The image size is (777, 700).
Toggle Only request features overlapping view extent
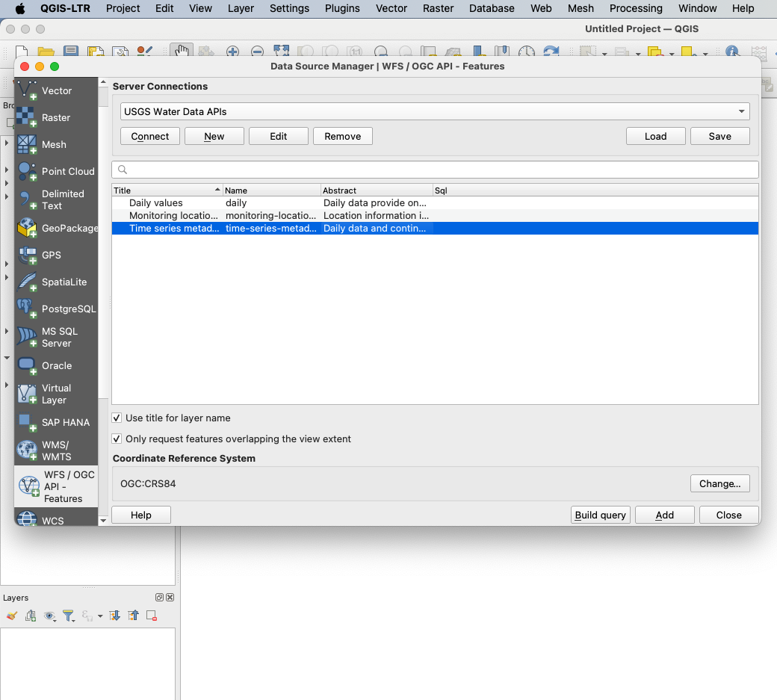[117, 439]
